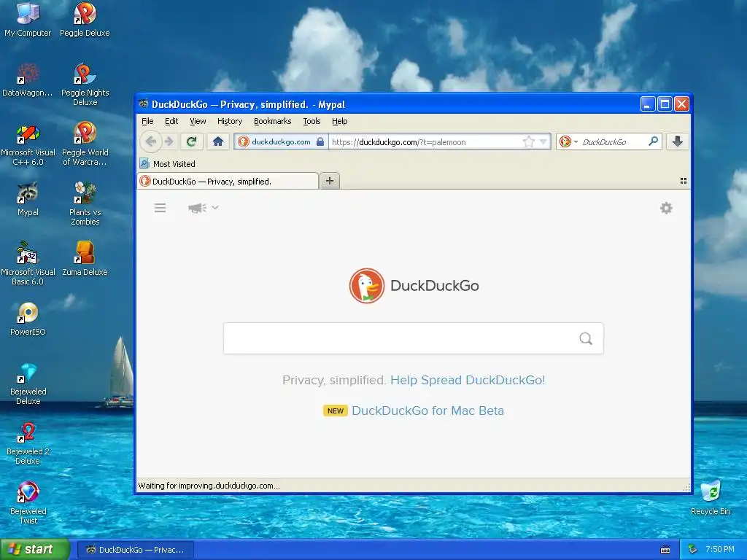Bookmark this page with star icon
Image resolution: width=747 pixels, height=560 pixels.
click(x=528, y=142)
